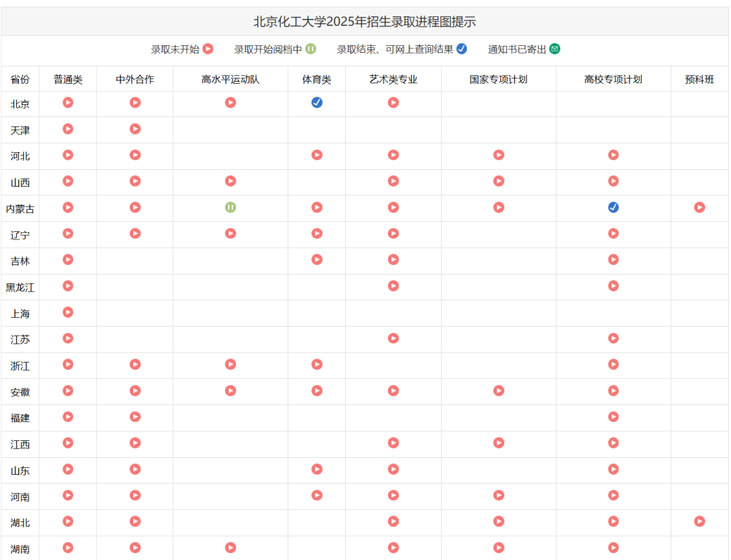The image size is (731, 560).
Task: Click the 河南 province row label
Action: pos(20,497)
